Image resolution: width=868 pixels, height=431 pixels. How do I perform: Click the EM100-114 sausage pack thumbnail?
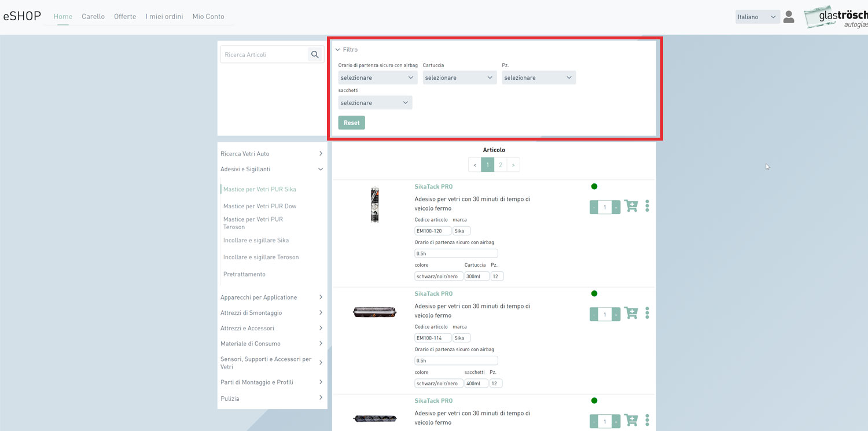click(x=375, y=312)
